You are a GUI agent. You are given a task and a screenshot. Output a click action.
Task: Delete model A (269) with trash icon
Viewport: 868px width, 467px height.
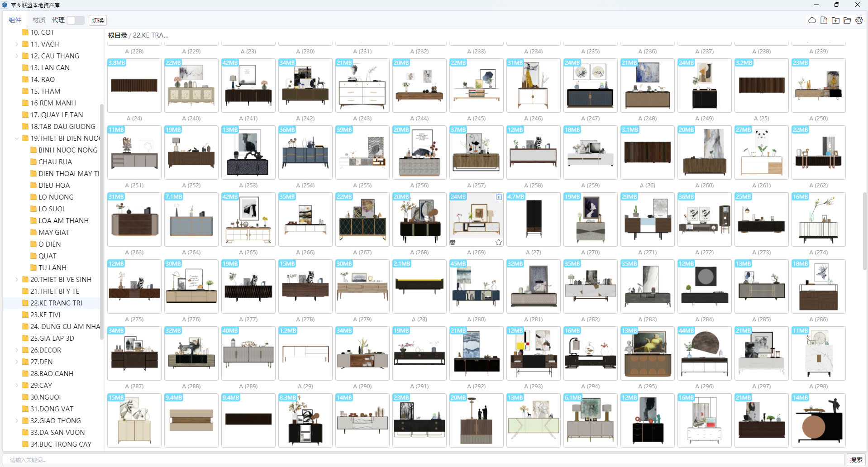pyautogui.click(x=499, y=197)
